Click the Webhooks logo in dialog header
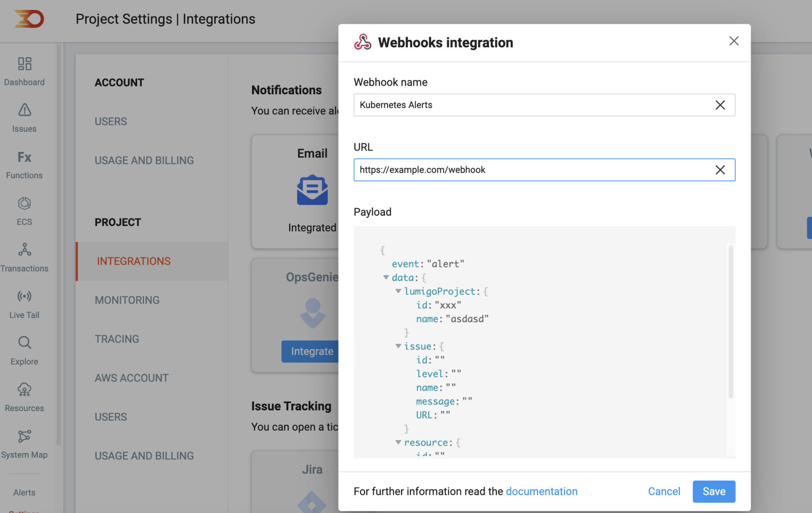The image size is (812, 513). (363, 42)
